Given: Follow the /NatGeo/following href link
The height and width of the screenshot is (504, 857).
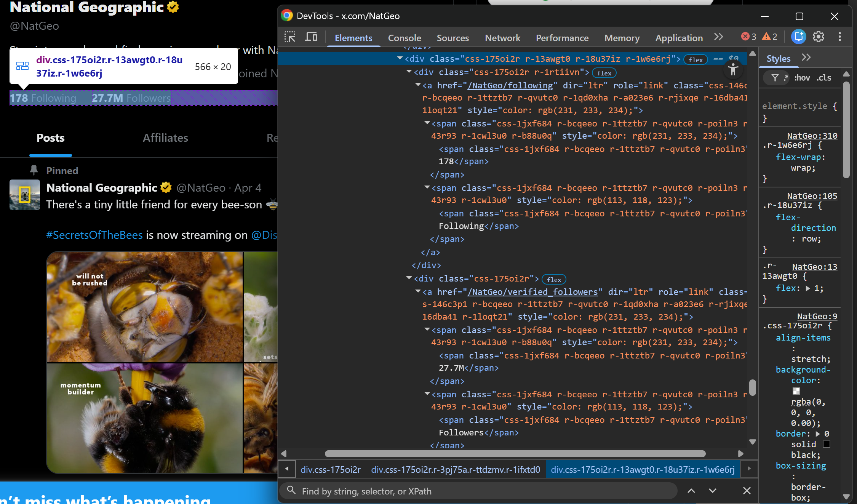Looking at the screenshot, I should (510, 85).
